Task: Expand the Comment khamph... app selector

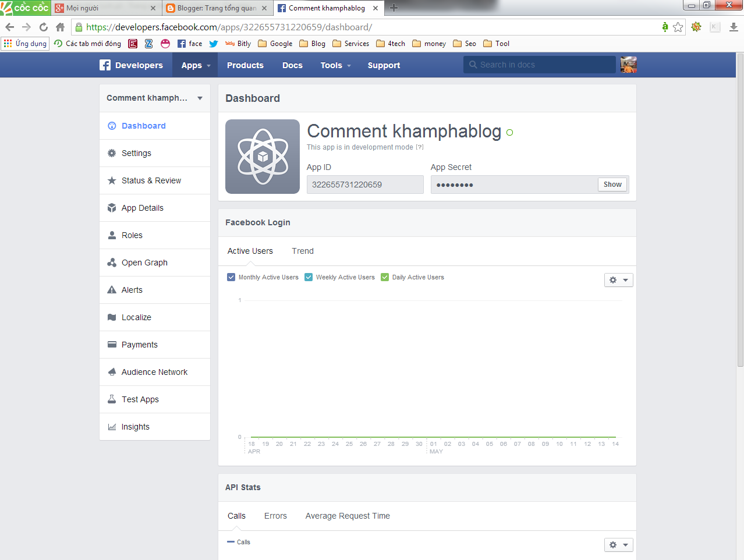Action: [155, 98]
